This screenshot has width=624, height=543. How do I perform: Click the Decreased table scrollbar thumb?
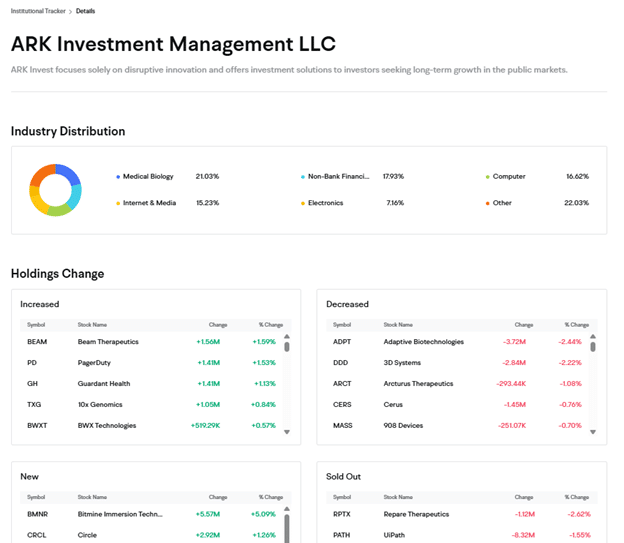point(593,347)
